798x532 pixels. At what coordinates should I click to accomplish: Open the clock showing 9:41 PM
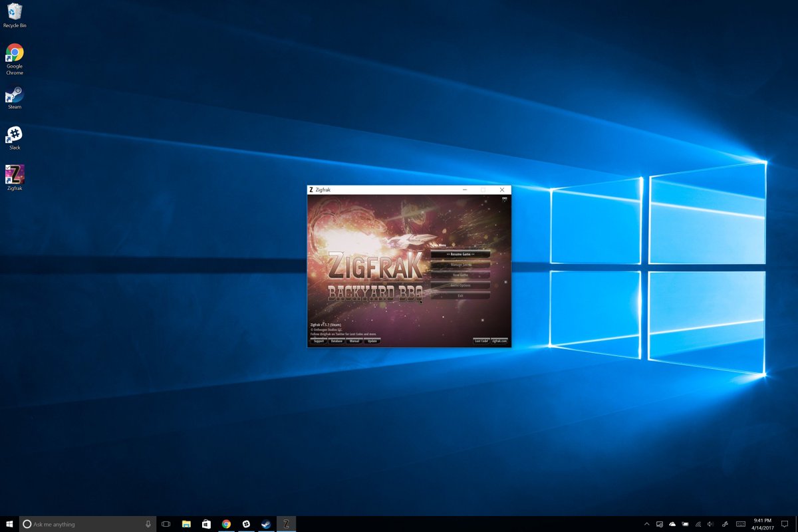763,524
